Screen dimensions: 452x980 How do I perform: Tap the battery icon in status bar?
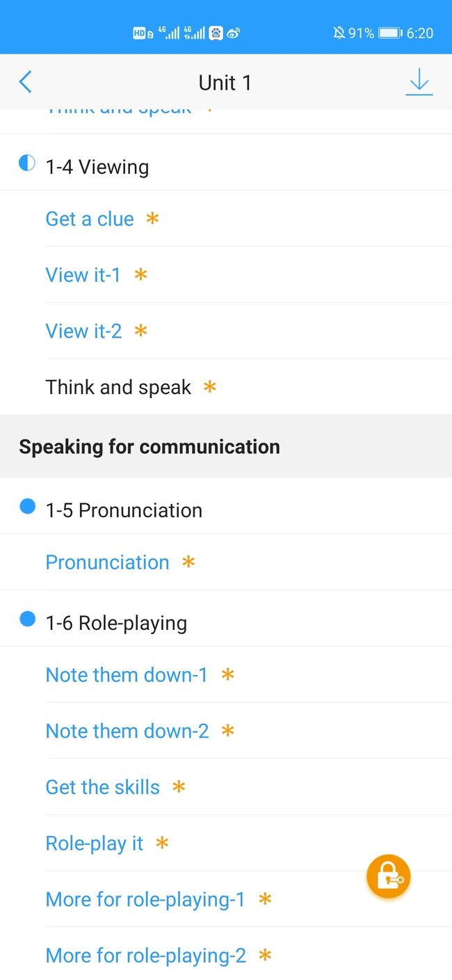click(390, 33)
